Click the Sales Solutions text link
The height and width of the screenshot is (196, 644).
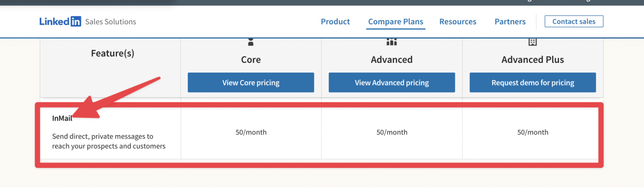click(x=110, y=22)
